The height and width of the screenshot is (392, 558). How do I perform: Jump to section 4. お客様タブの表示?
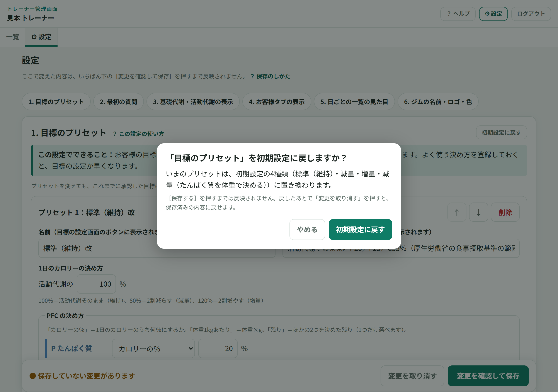tap(277, 102)
